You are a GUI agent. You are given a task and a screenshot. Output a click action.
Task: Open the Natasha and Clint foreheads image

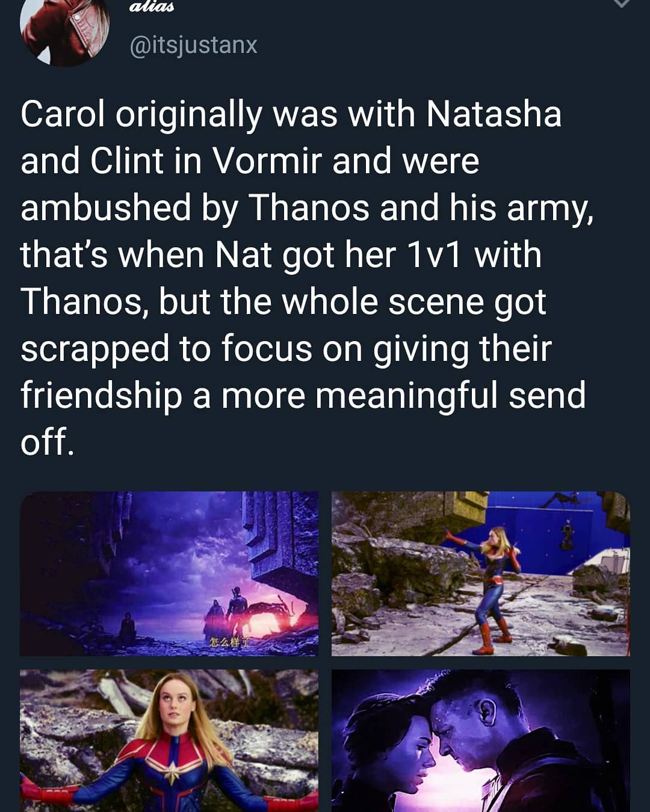coord(480,740)
